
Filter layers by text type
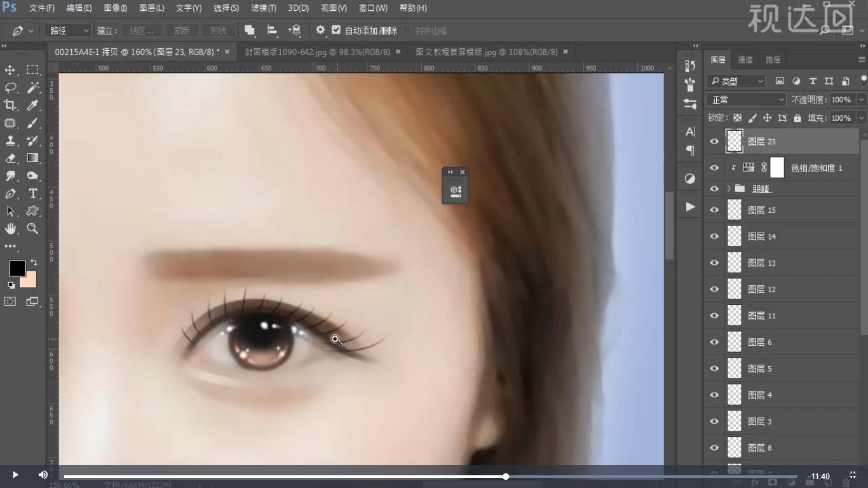click(812, 81)
